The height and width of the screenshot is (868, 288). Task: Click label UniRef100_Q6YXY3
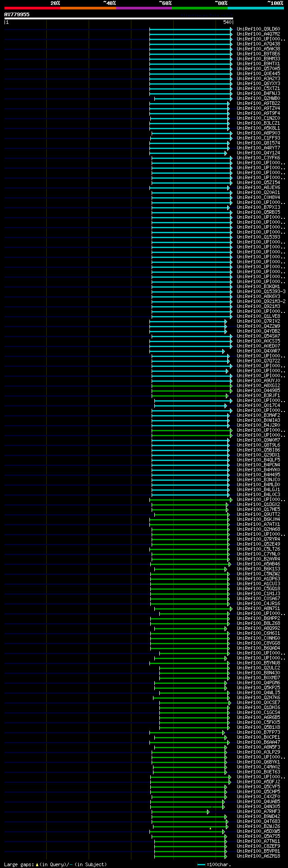(x=258, y=84)
